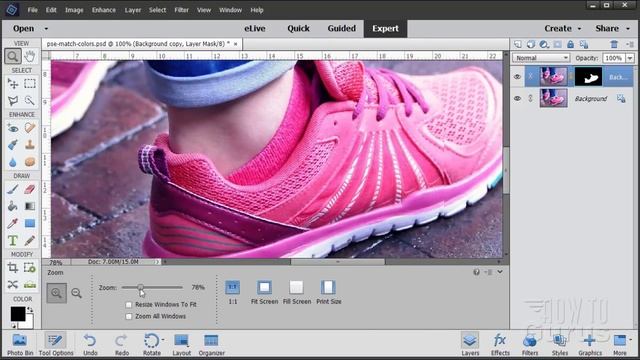Image resolution: width=640 pixels, height=360 pixels.
Task: Select the Lasso tool
Action: [x=13, y=100]
